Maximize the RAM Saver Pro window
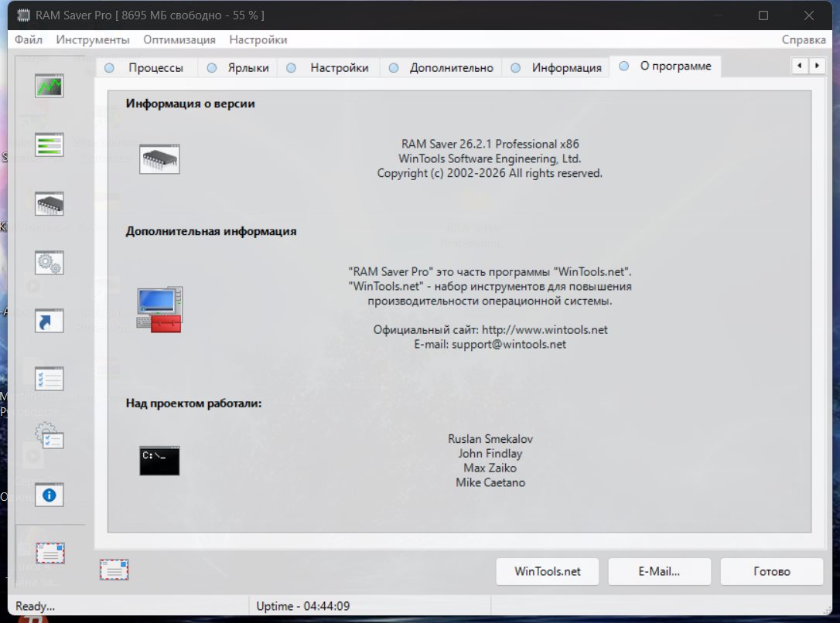Viewport: 840px width, 623px height. [x=763, y=15]
